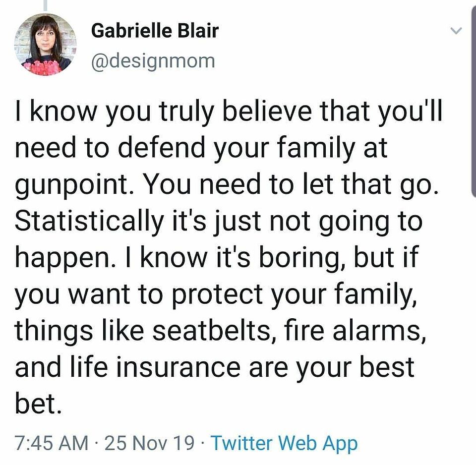Visit the @designmom handle
Image resolution: width=476 pixels, height=465 pixels.
point(153,61)
